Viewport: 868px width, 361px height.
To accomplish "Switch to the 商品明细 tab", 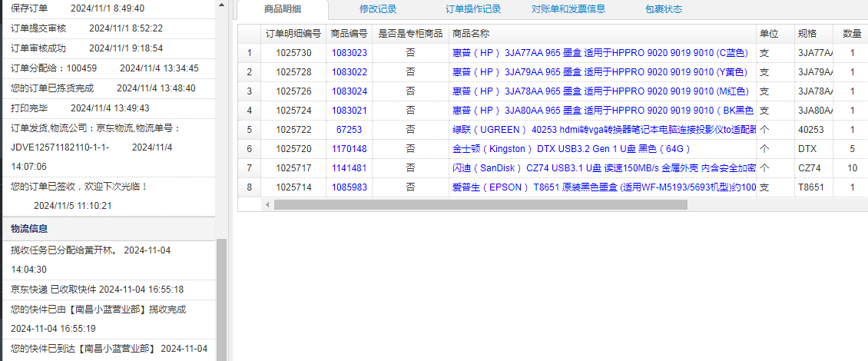I will 283,9.
